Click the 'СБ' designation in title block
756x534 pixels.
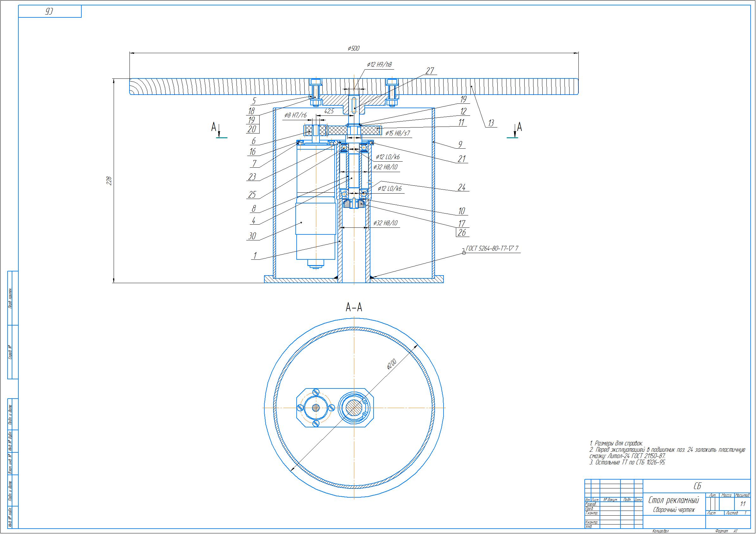pos(697,486)
